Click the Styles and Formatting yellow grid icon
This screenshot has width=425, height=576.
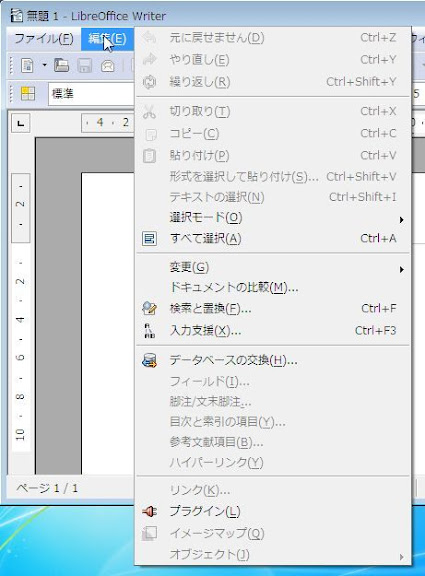tap(28, 94)
